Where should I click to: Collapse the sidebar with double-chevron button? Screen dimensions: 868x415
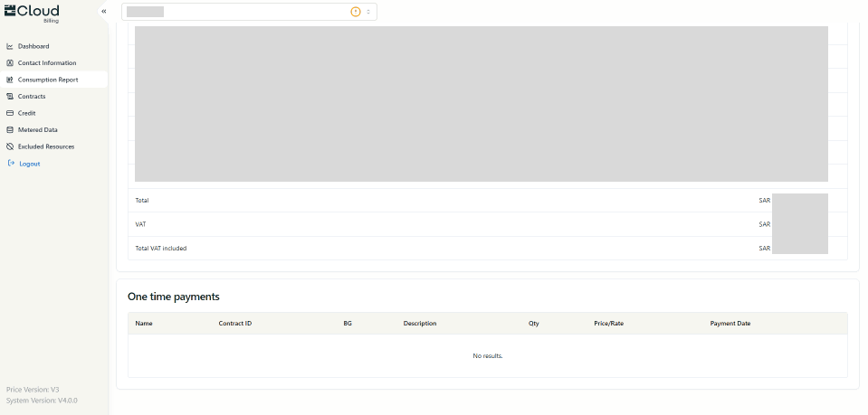pos(103,12)
